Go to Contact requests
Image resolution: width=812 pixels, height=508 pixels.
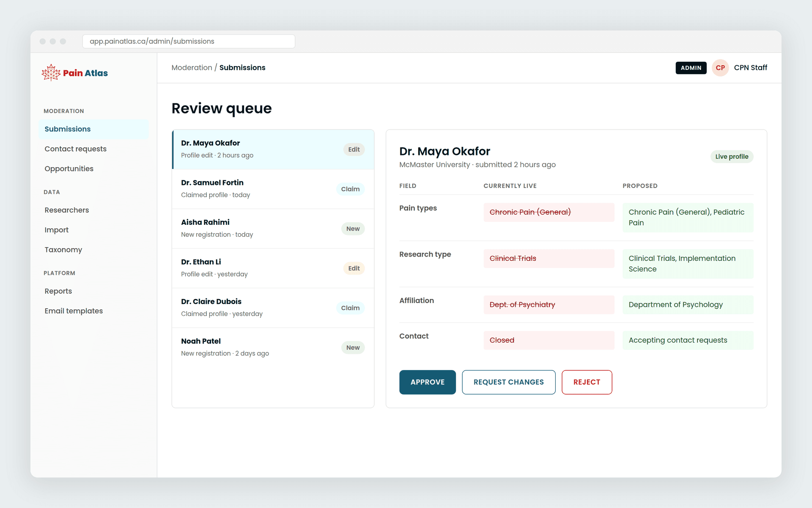(x=93, y=149)
